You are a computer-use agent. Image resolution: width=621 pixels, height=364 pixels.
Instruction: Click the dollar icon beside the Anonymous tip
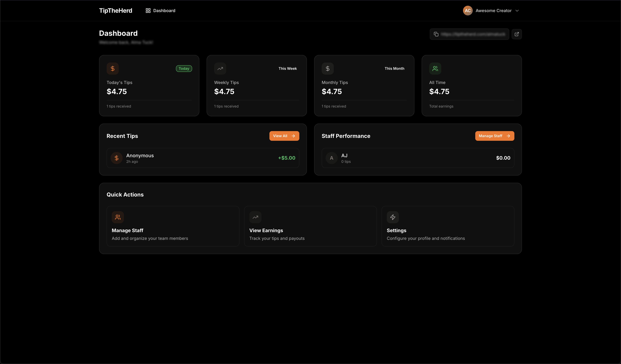116,158
